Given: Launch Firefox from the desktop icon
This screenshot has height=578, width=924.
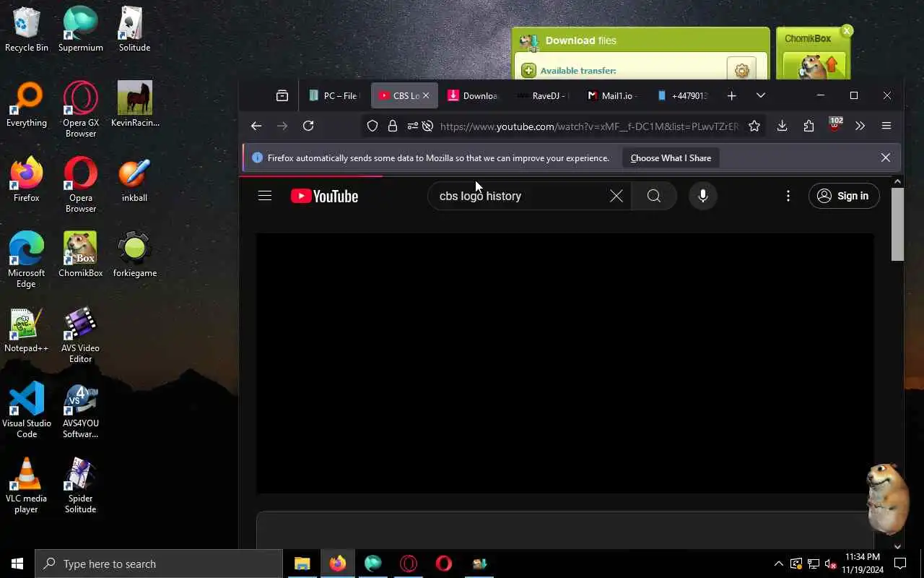Looking at the screenshot, I should coord(27,179).
